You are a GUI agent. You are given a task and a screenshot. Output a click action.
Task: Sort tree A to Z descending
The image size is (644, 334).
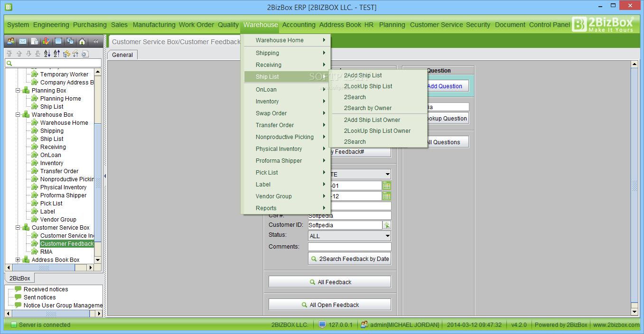47,54
